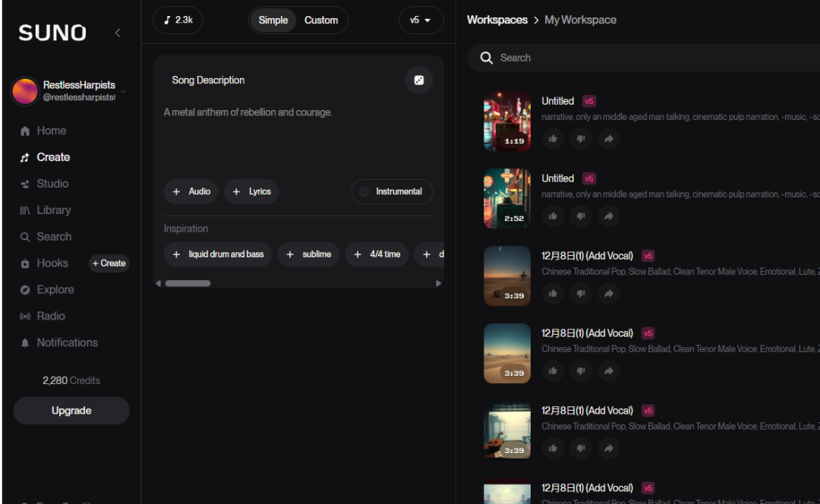Like the first Untitled 1:19 song
820x504 pixels.
point(553,139)
